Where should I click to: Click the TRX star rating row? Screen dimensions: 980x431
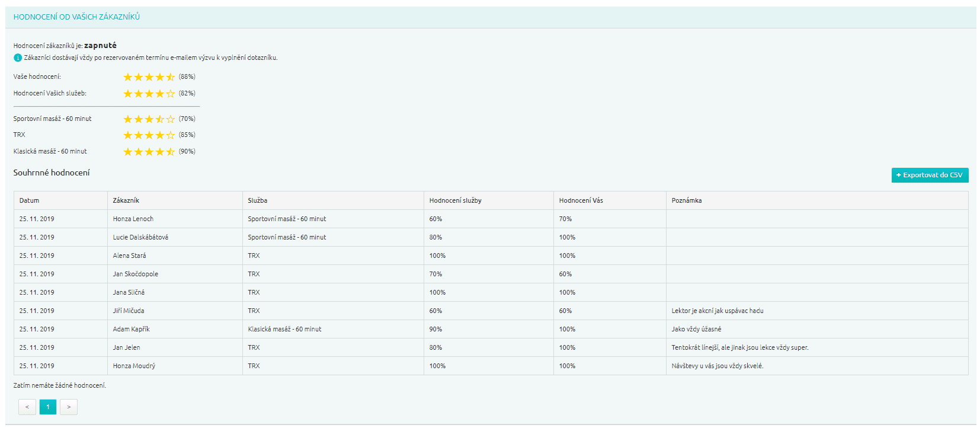pos(149,135)
